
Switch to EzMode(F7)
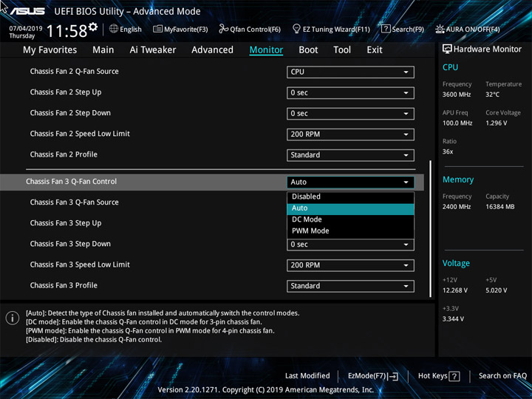[x=373, y=376]
